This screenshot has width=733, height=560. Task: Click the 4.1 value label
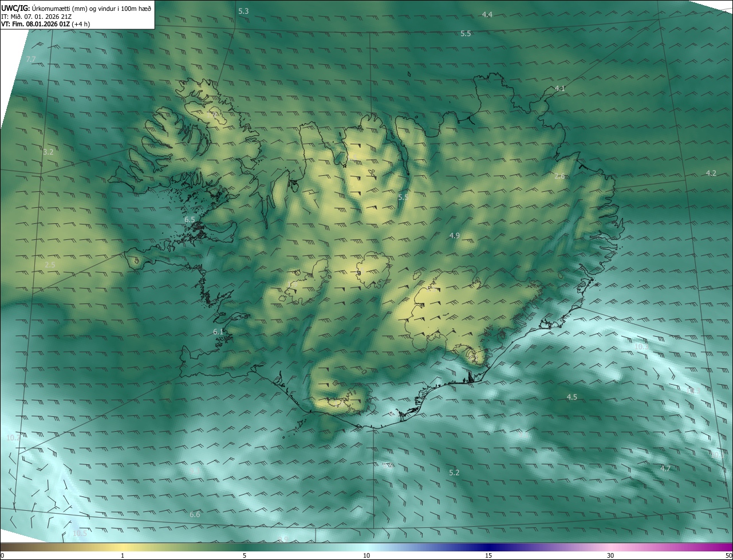point(560,88)
